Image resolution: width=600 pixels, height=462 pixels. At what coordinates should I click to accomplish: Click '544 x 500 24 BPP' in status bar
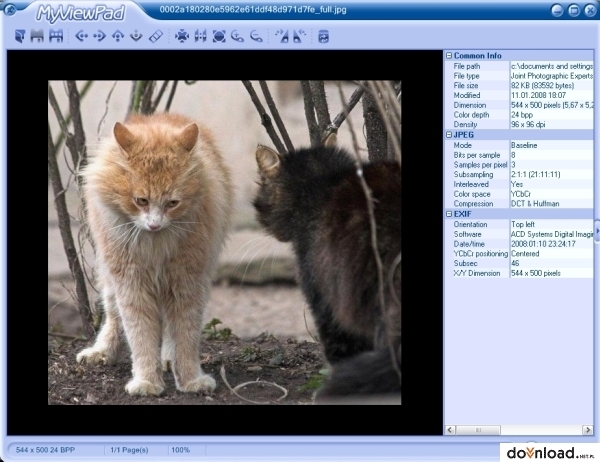click(45, 450)
